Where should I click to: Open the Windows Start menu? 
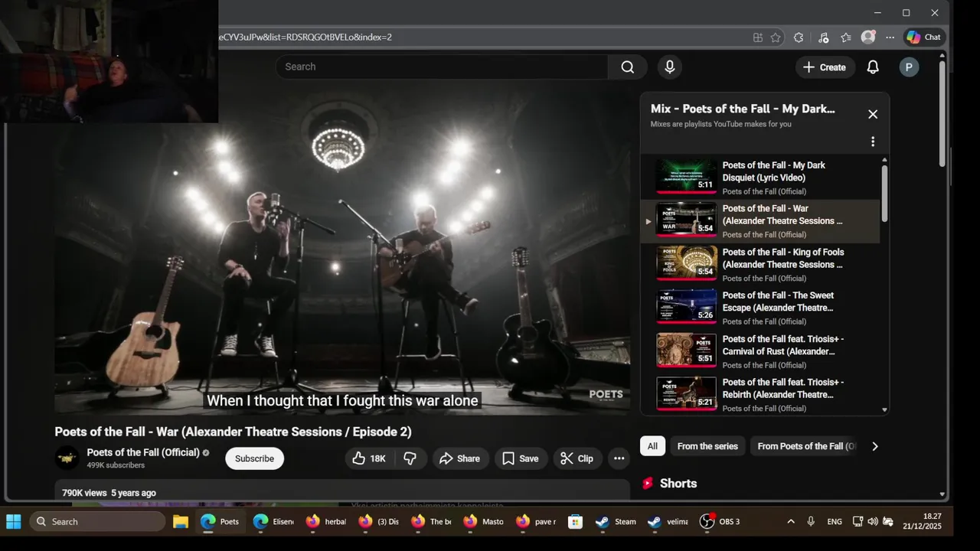point(14,522)
